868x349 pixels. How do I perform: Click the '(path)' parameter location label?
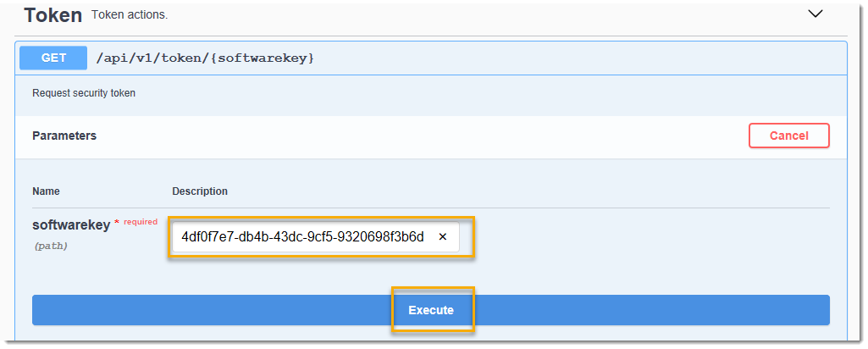pos(51,246)
